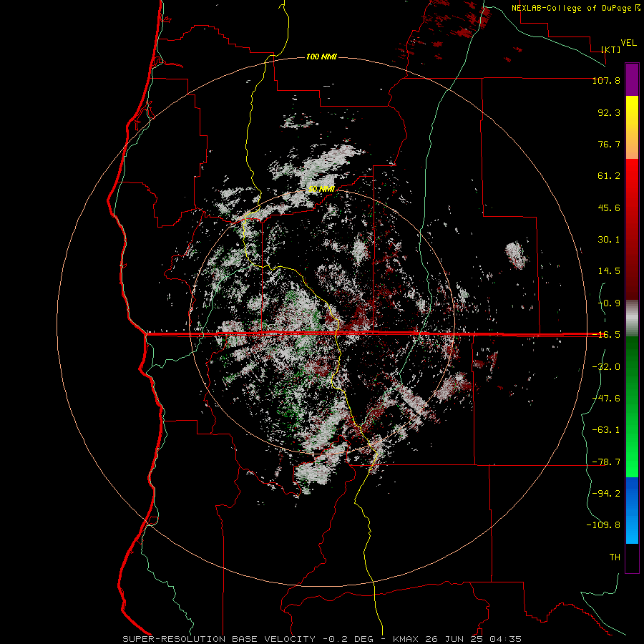644x644 pixels.
Task: Click the NEXLAB-College of DuPage title text
Action: point(571,8)
